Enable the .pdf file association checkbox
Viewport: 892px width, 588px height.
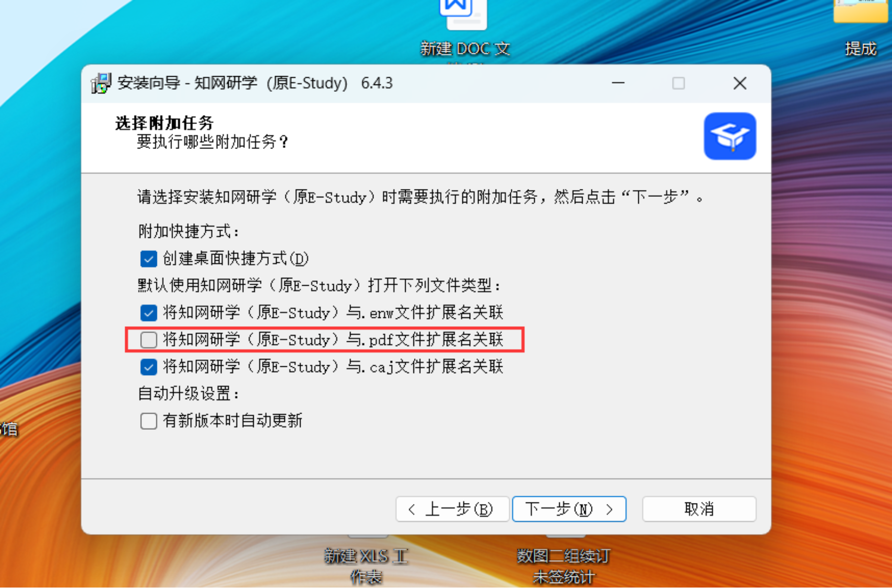pos(149,339)
